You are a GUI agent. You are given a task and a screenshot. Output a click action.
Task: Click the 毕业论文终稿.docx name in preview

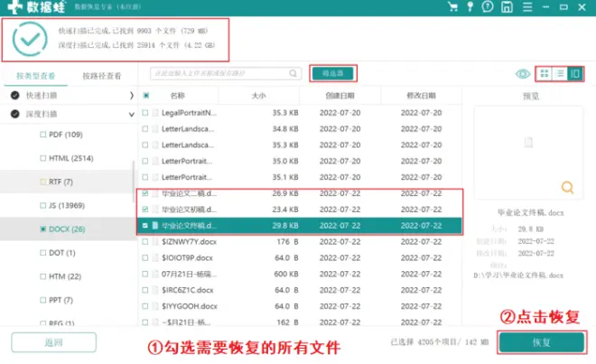click(531, 212)
